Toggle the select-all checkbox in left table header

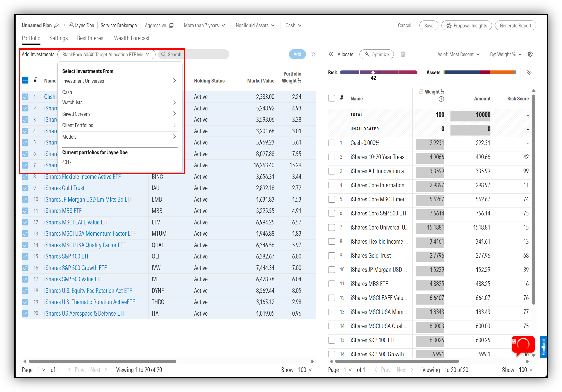pos(25,80)
